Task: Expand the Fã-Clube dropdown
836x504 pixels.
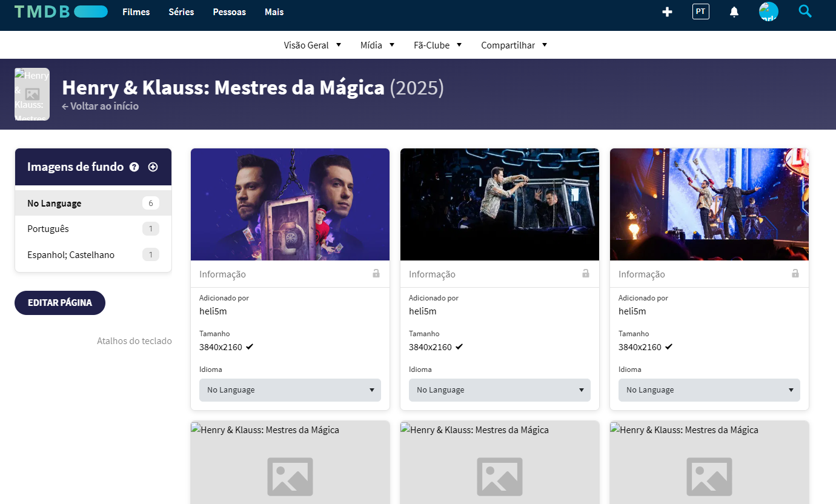Action: (438, 45)
